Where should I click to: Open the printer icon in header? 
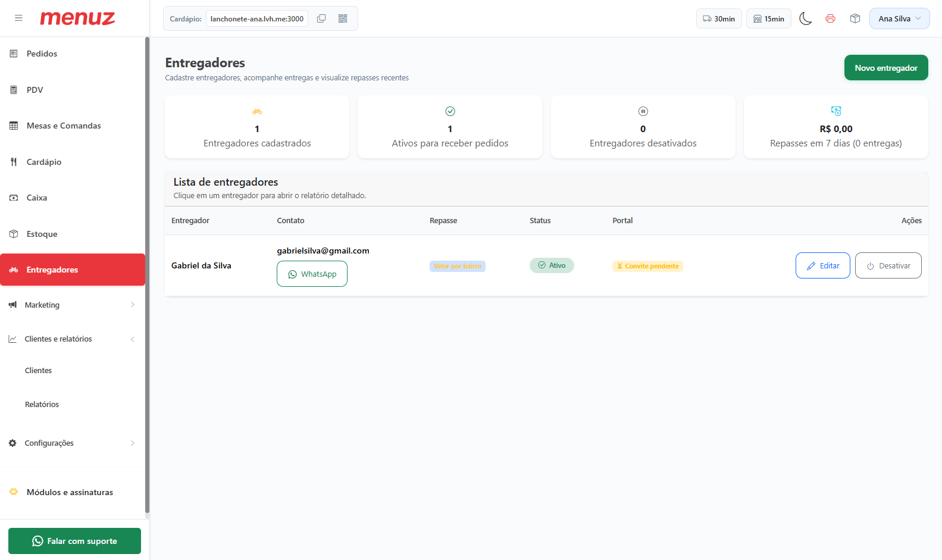coord(830,18)
